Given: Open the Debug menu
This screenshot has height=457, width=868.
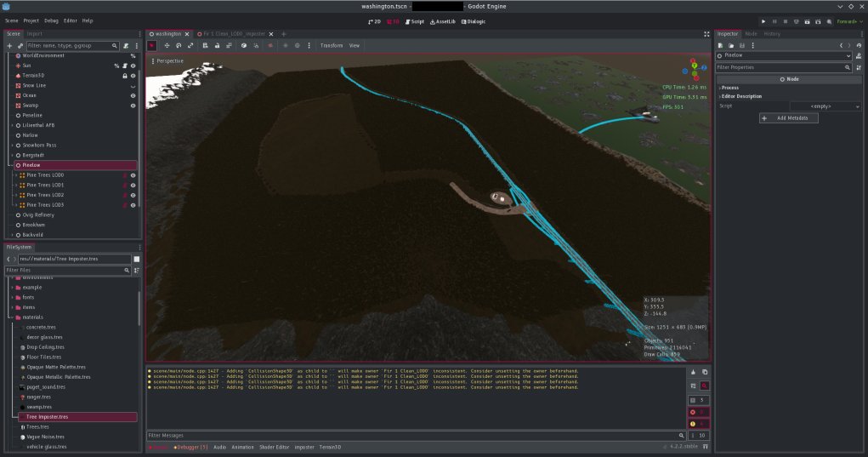Looking at the screenshot, I should click(52, 21).
